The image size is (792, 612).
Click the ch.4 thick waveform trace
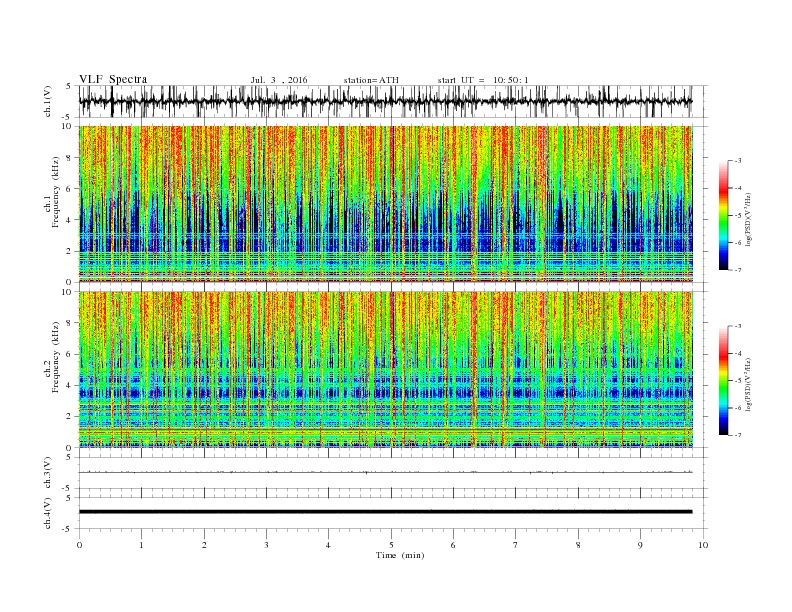point(385,512)
